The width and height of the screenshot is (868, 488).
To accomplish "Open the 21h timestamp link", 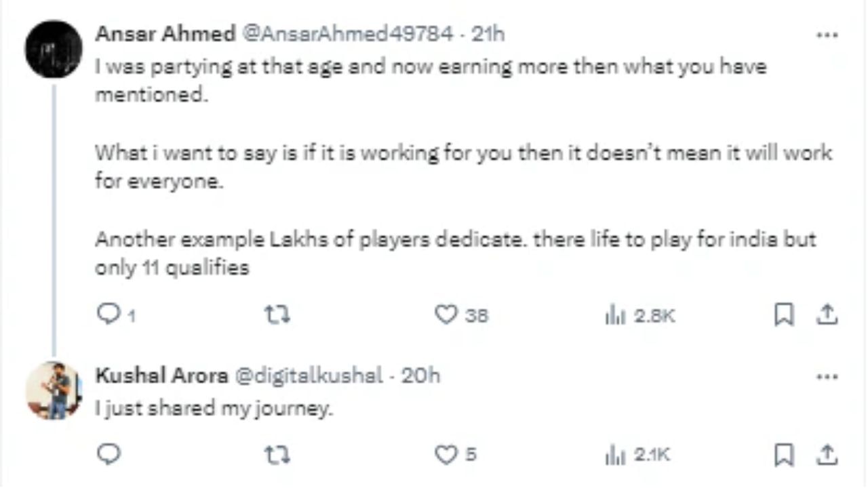I will click(488, 34).
